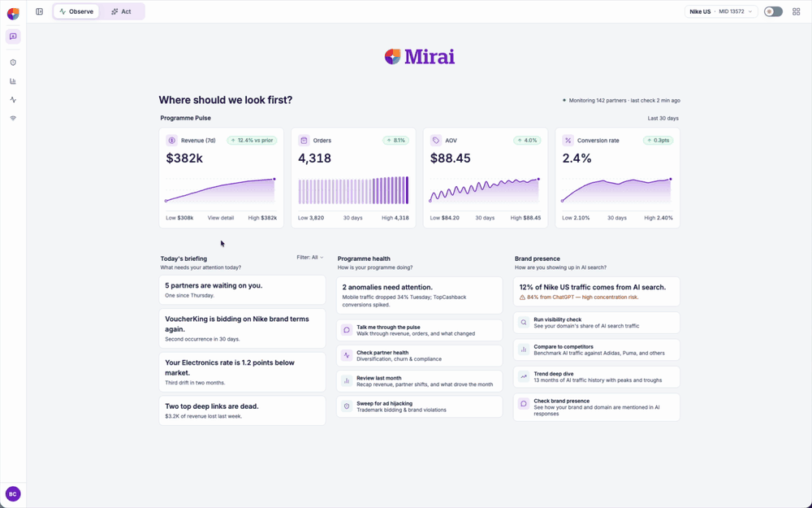Open the bar chart icon in the left sidebar
The image size is (812, 508).
coord(13,80)
